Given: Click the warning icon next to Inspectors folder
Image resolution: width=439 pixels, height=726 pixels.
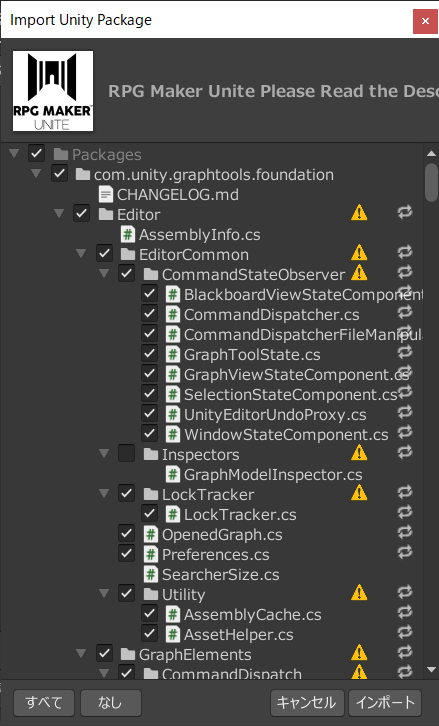Looking at the screenshot, I should coord(359,453).
